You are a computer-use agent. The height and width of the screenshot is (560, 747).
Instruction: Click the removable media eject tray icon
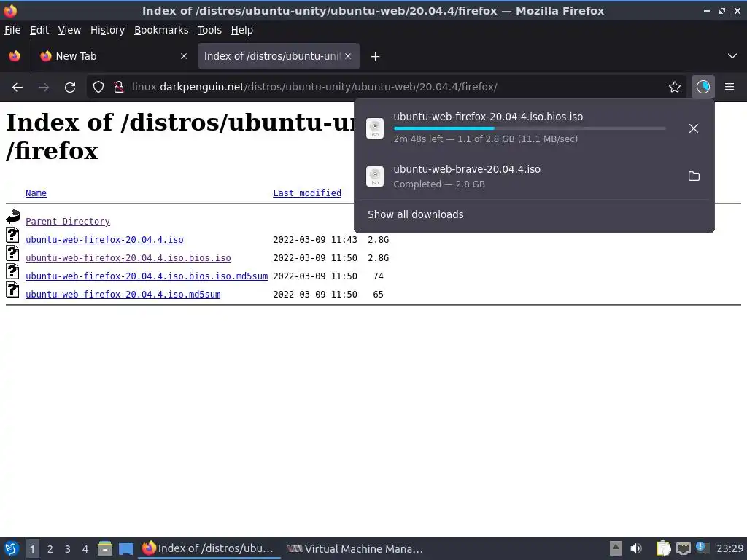tap(615, 548)
